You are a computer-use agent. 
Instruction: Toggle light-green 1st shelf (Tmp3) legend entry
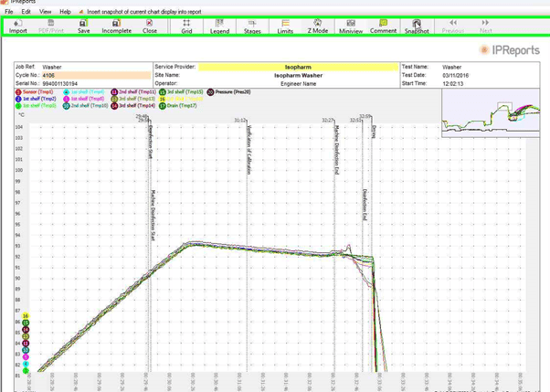pyautogui.click(x=36, y=106)
